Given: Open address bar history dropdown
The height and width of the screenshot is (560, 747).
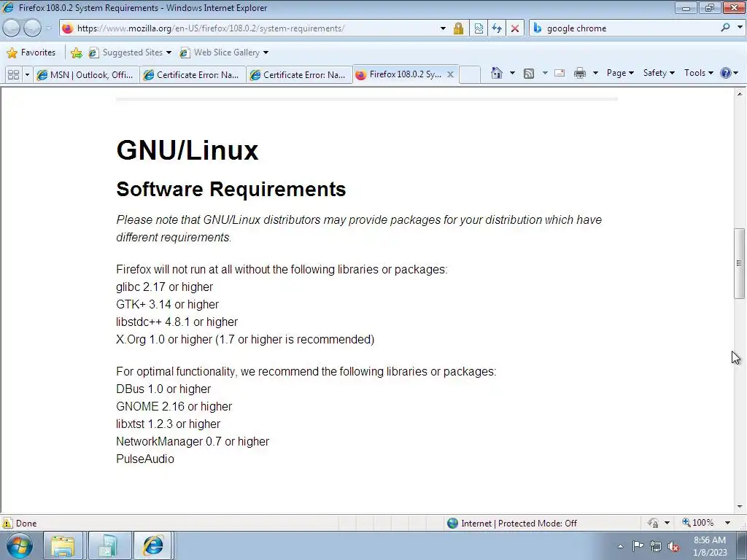Looking at the screenshot, I should [443, 28].
